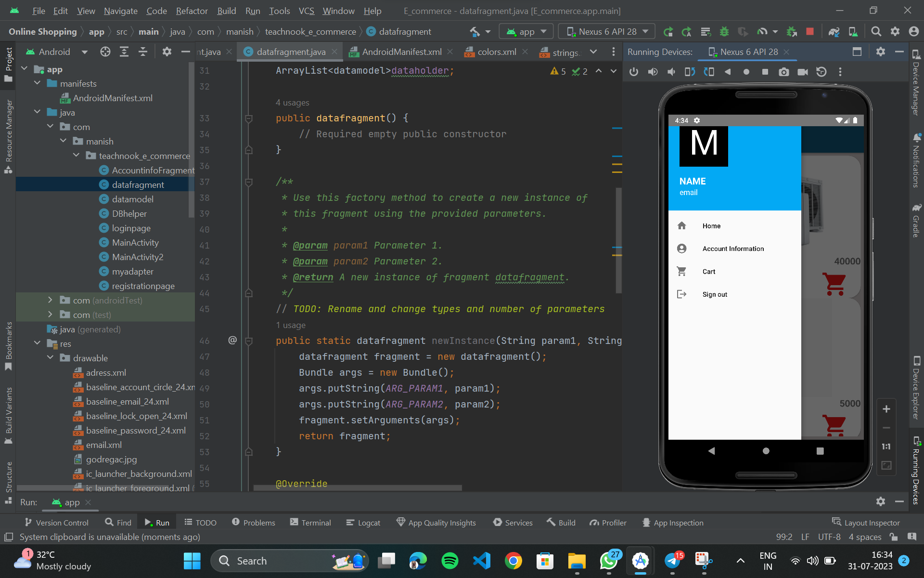Rotate the virtual device display
The height and width of the screenshot is (578, 924).
690,72
